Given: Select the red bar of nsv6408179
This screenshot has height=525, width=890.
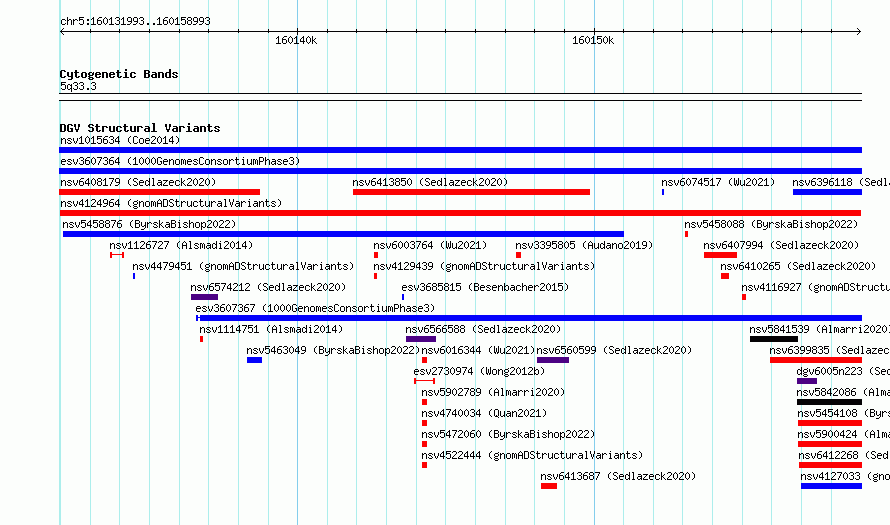Looking at the screenshot, I should [159, 192].
